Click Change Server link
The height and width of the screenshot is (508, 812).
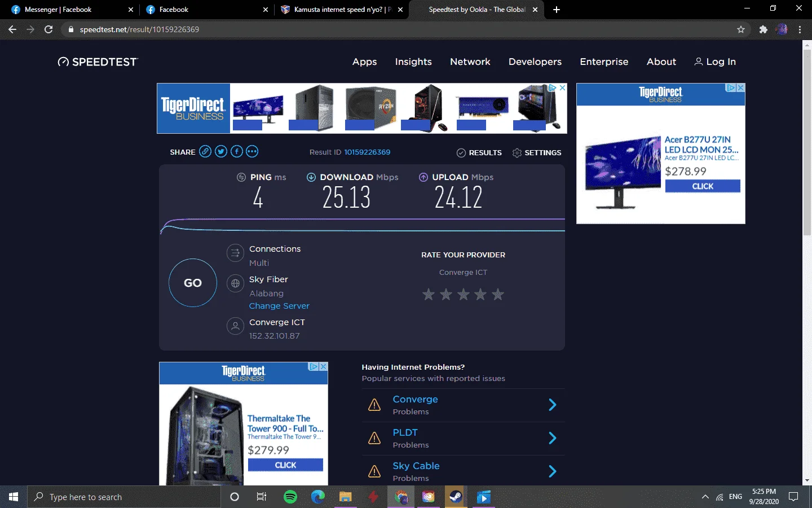(279, 306)
